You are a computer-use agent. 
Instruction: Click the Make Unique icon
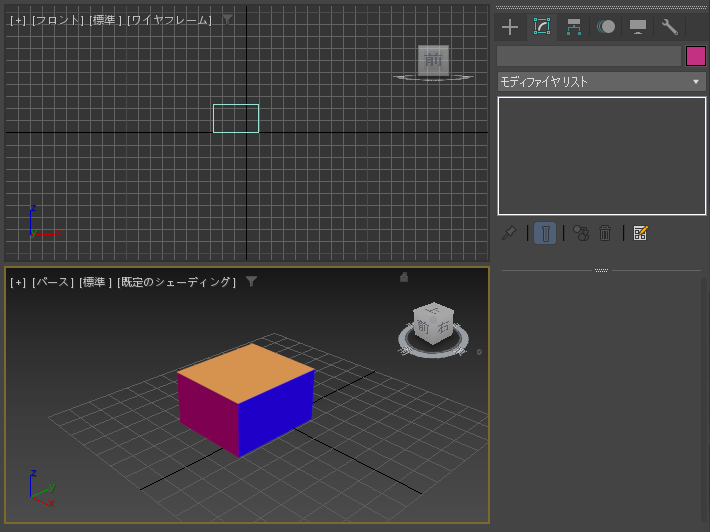581,233
